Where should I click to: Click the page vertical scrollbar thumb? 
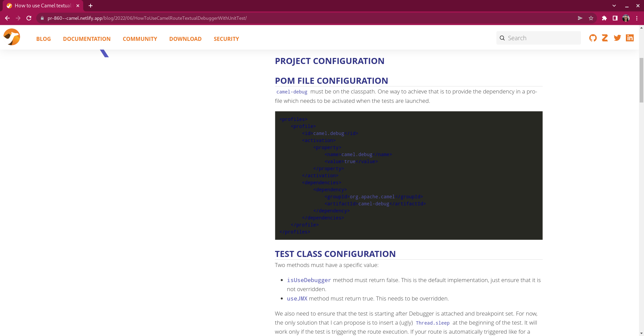(x=641, y=80)
